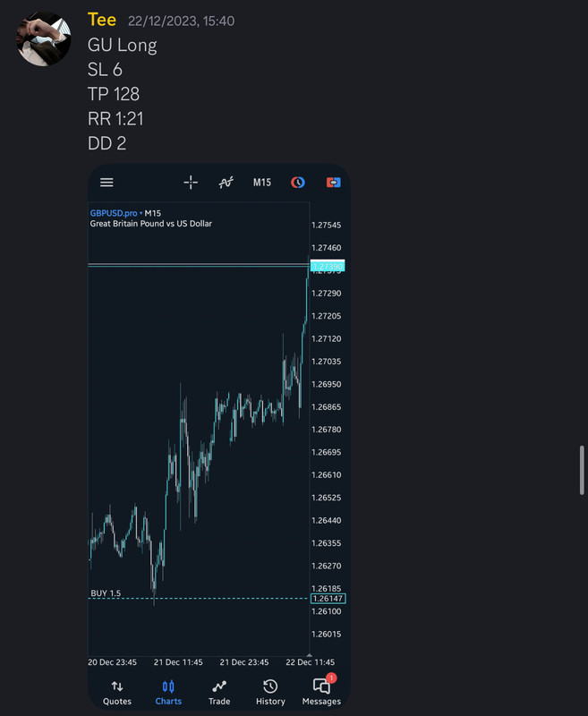Click the 1.26695 price axis label
Image resolution: width=588 pixels, height=716 pixels.
(326, 453)
